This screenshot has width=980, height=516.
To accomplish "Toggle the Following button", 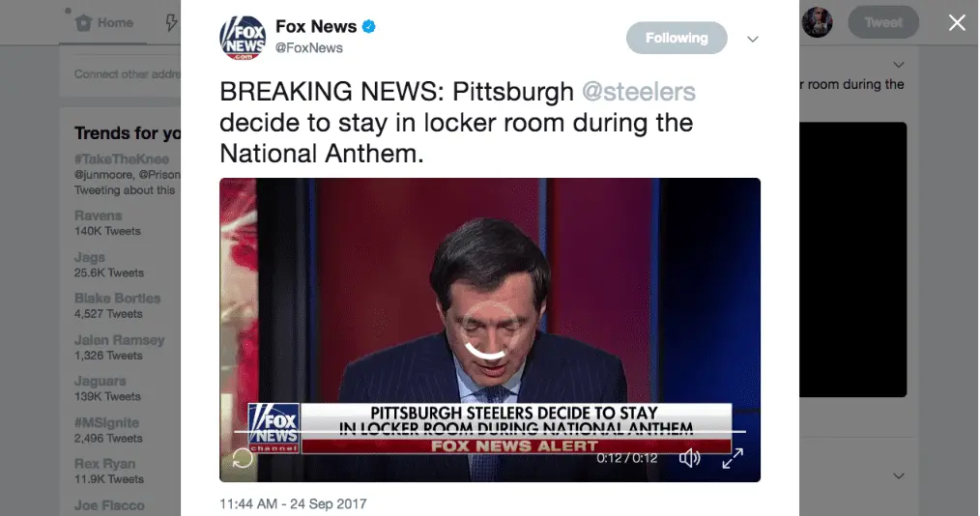I will (677, 38).
